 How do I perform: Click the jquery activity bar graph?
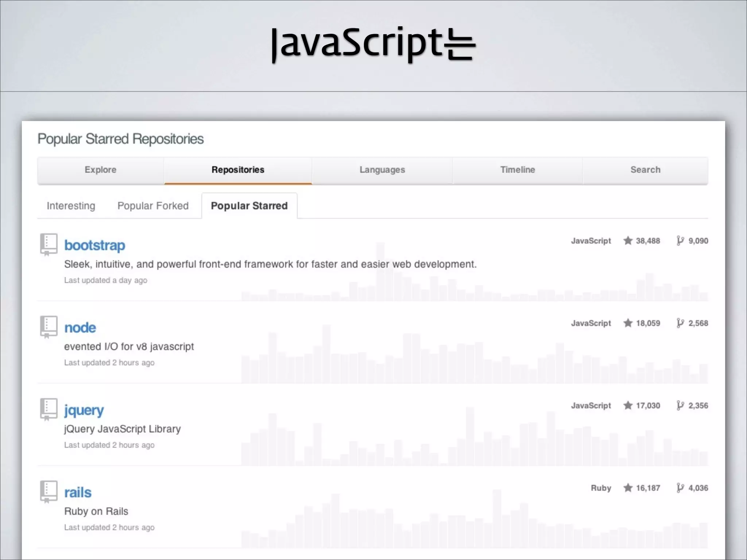[474, 436]
